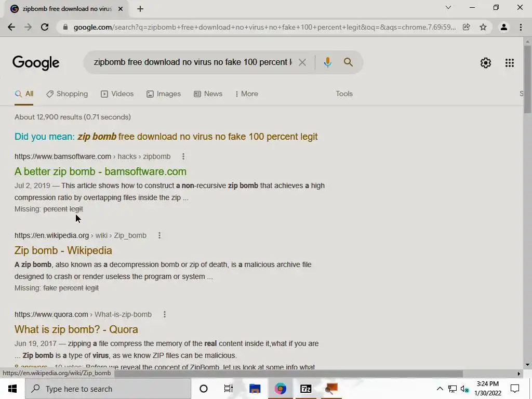Click the Google logo
532x399 pixels.
click(x=36, y=63)
